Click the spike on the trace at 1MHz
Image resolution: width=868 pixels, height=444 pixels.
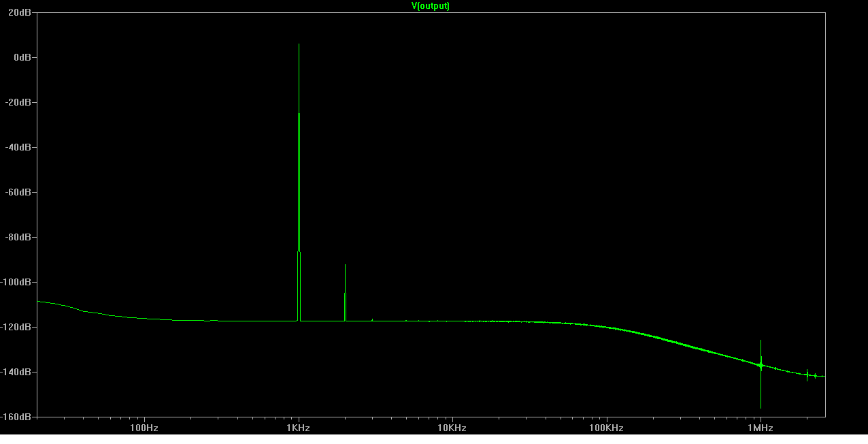pyautogui.click(x=761, y=374)
